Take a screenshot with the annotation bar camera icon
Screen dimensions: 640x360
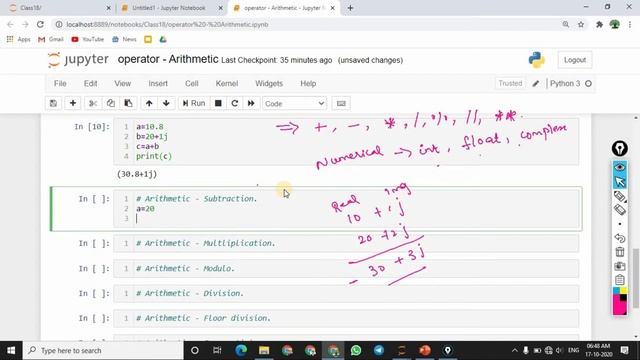pos(620,266)
